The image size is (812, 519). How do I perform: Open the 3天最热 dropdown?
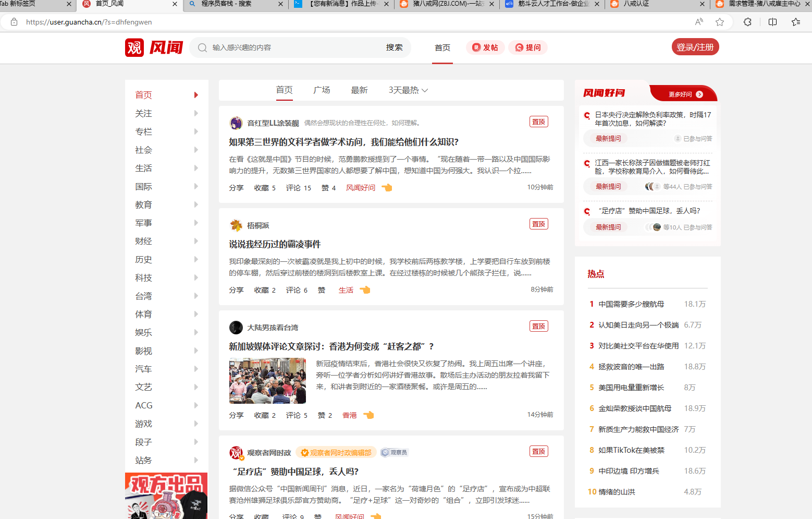[409, 90]
